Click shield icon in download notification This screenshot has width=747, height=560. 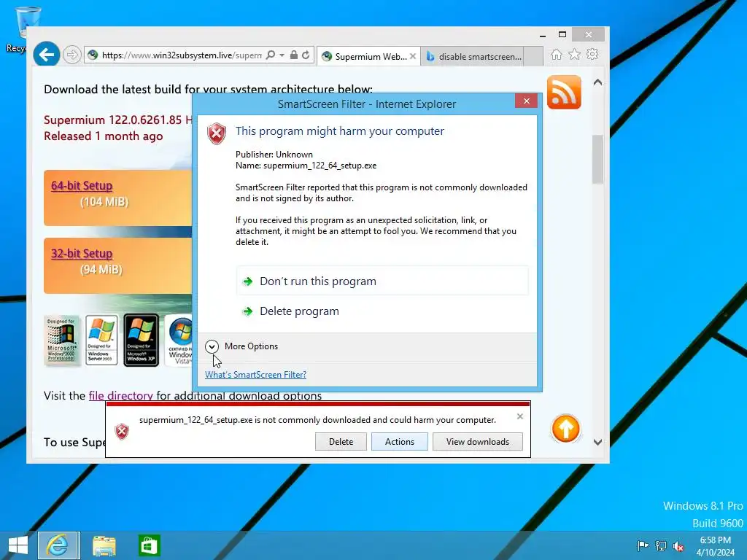point(122,432)
